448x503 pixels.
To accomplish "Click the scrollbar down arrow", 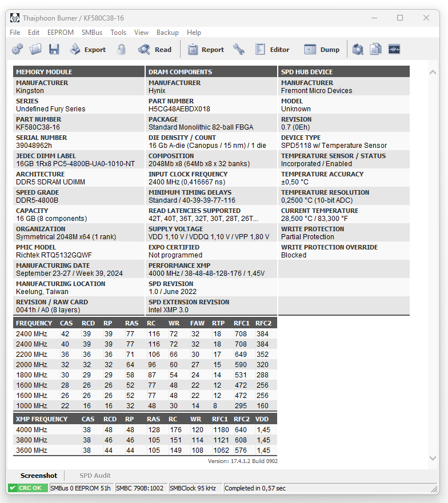I will tap(433, 458).
